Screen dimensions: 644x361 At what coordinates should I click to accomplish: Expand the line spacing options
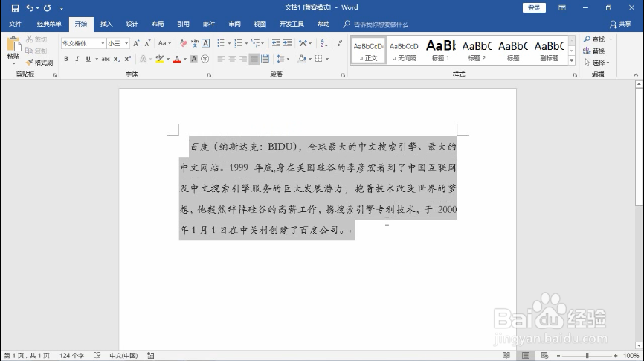pyautogui.click(x=283, y=59)
